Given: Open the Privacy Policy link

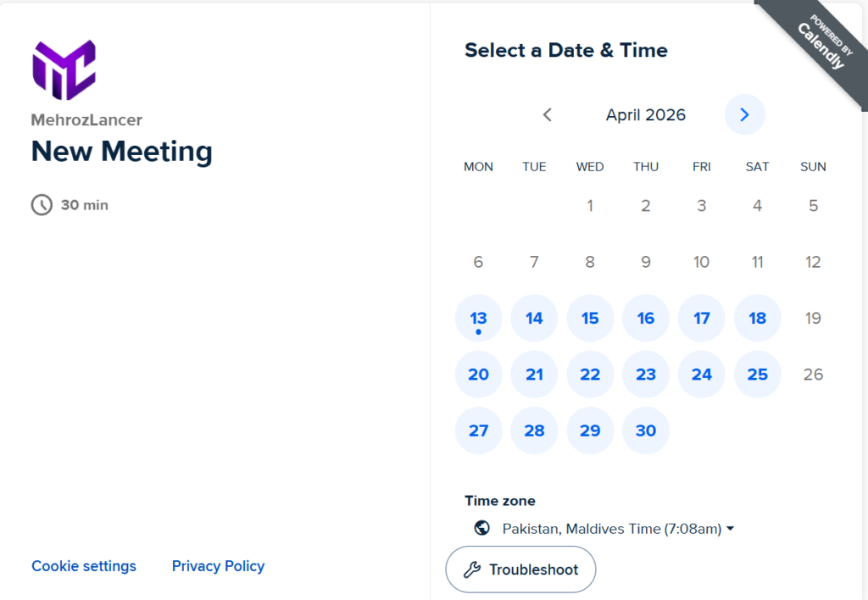Looking at the screenshot, I should coord(218,566).
